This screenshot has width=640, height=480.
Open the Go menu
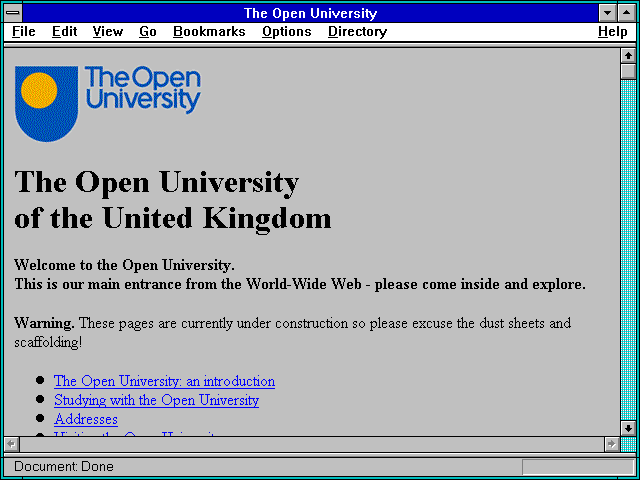coord(147,32)
